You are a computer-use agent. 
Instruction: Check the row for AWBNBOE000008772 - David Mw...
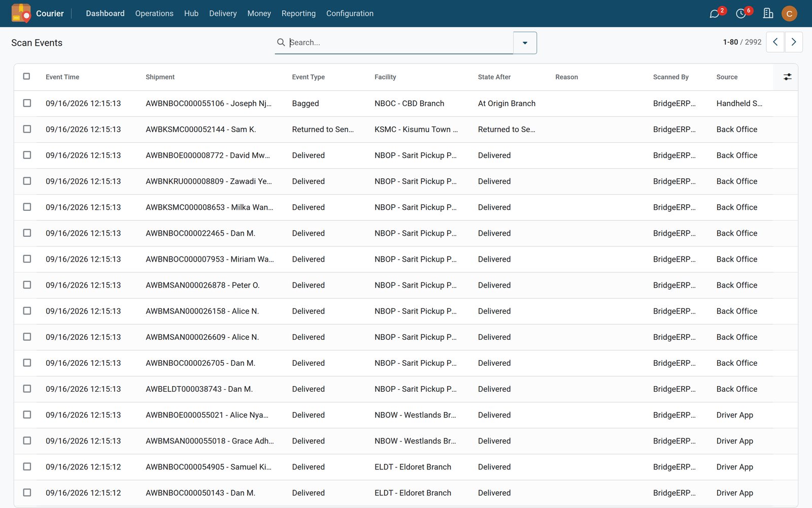point(27,155)
